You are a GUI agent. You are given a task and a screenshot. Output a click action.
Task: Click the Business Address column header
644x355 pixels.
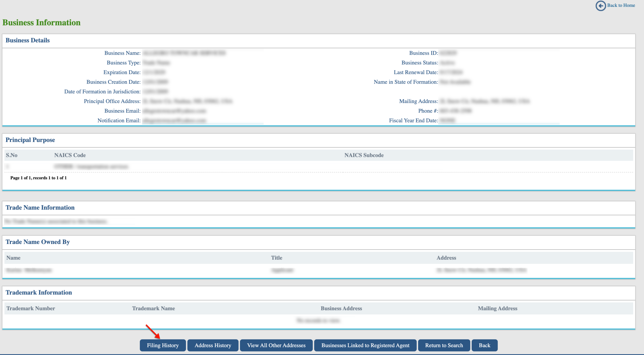pos(341,308)
